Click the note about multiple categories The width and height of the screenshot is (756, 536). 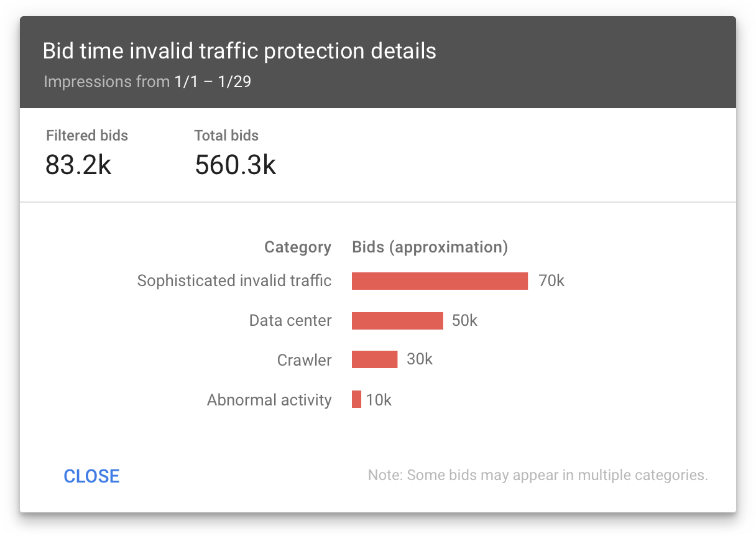[x=538, y=476]
